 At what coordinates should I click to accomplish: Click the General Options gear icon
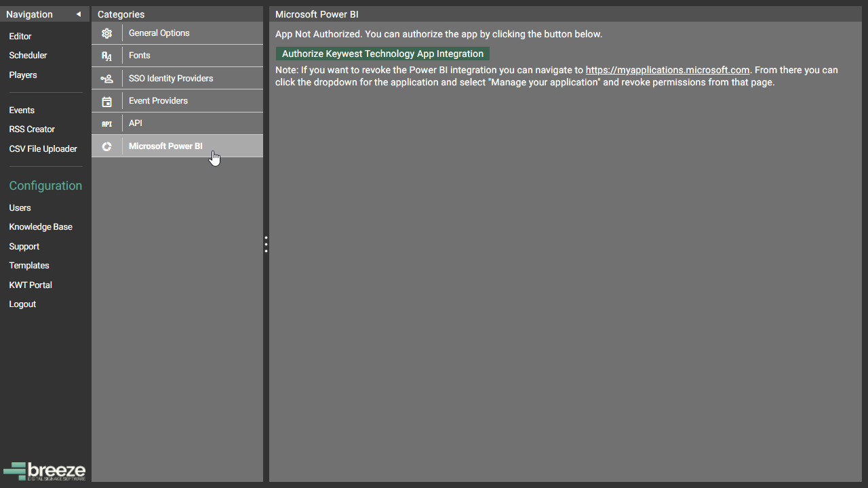click(106, 33)
